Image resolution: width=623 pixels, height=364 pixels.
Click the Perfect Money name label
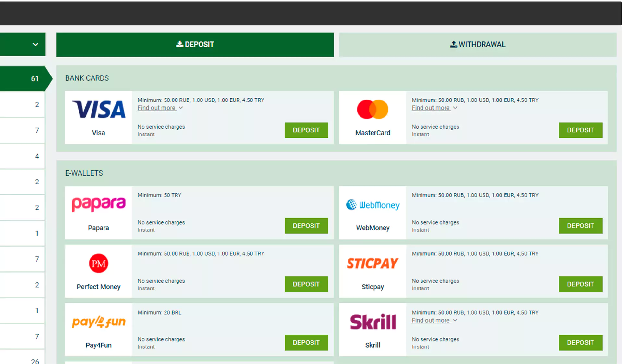tap(98, 287)
